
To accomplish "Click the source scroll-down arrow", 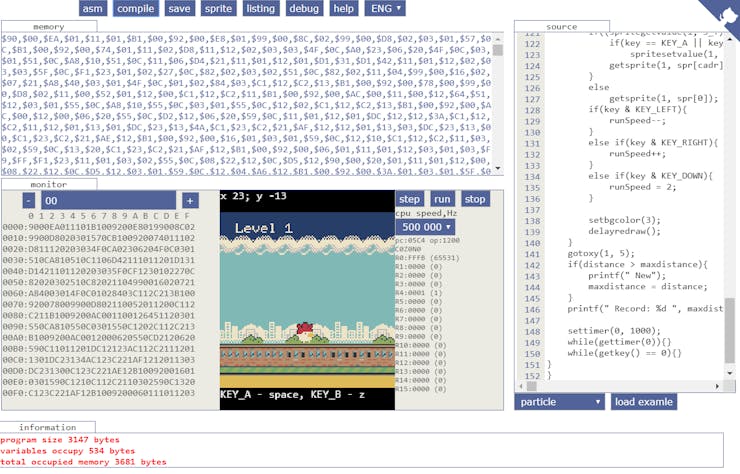I will coord(730,373).
